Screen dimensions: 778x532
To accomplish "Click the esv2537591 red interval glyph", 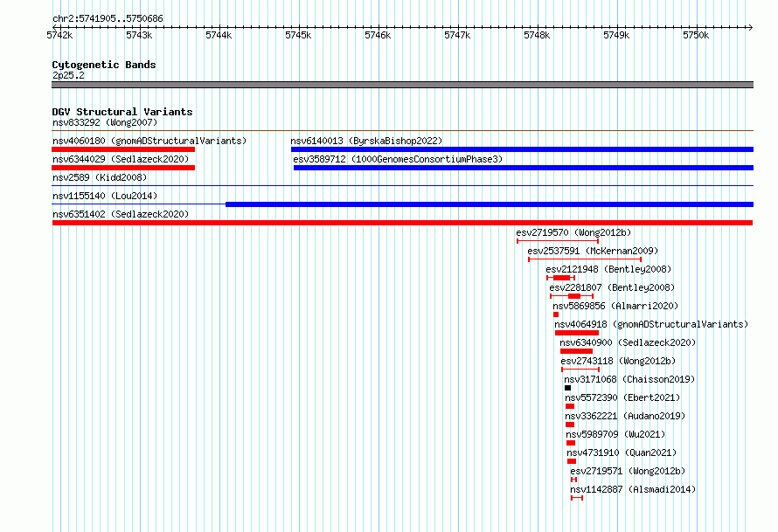I will (x=585, y=259).
